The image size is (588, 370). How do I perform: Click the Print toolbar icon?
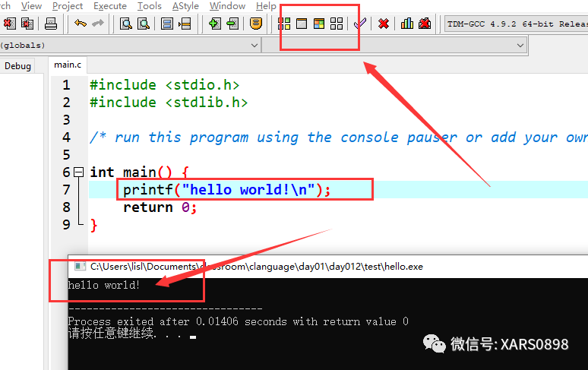51,24
